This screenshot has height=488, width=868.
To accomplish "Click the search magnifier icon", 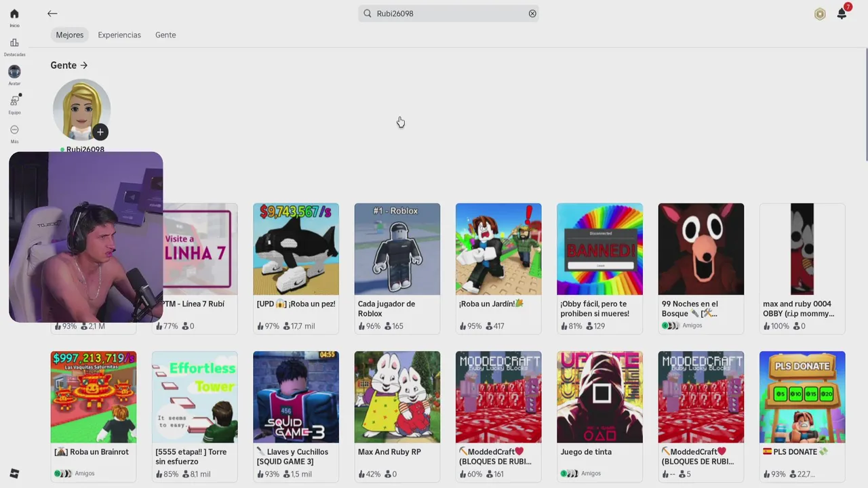I will point(368,14).
